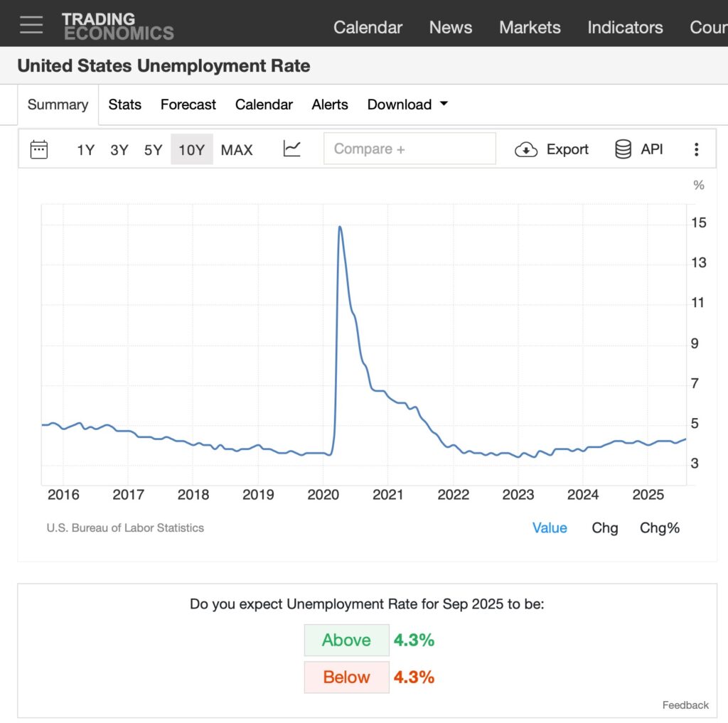Show Chg% values on chart
728x723 pixels.
tap(659, 528)
